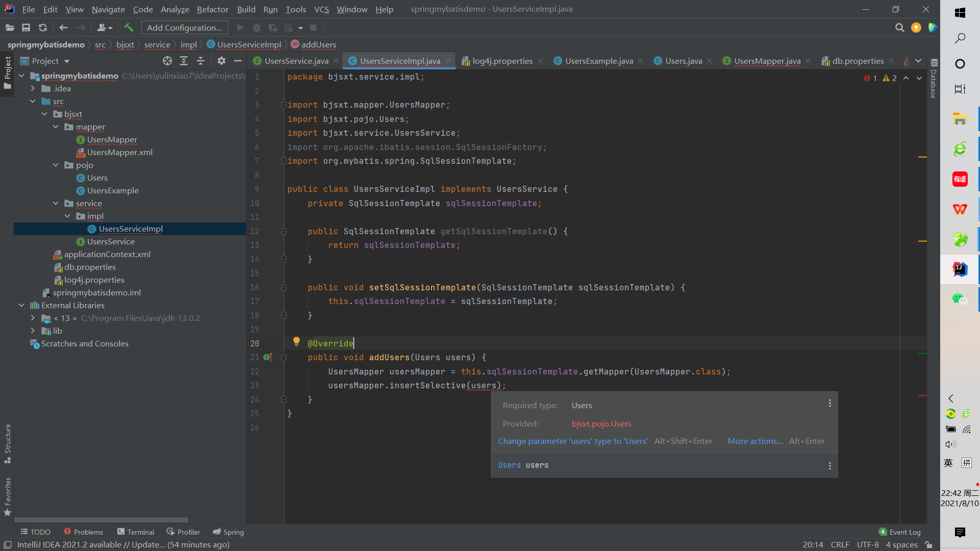
Task: Switch to UsersMapper.java tab
Action: pyautogui.click(x=767, y=61)
